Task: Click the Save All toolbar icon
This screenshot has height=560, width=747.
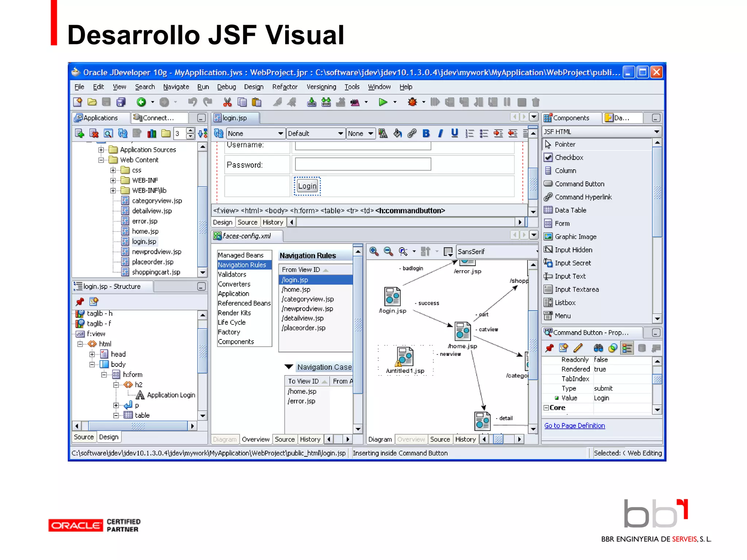Action: [121, 102]
